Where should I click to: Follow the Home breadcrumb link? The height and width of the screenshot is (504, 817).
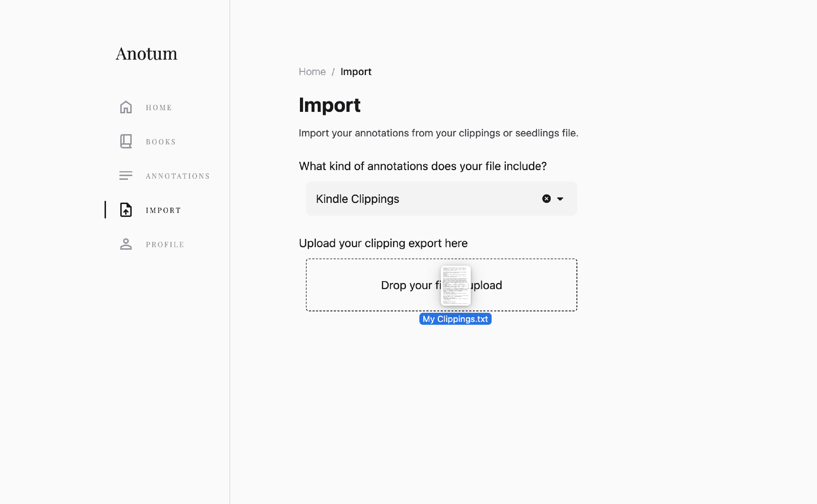tap(312, 72)
